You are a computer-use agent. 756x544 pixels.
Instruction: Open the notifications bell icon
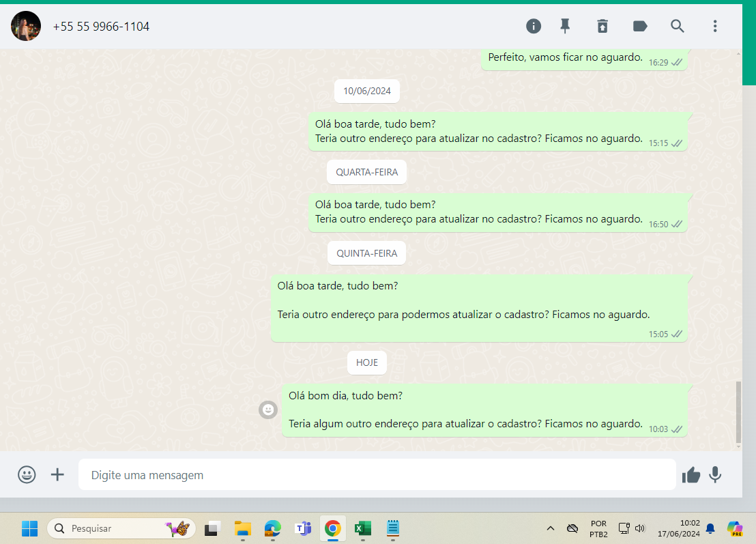[710, 528]
